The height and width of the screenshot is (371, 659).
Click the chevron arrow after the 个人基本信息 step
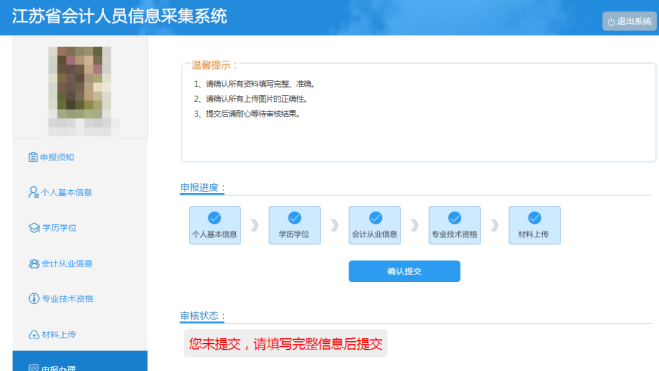point(255,225)
